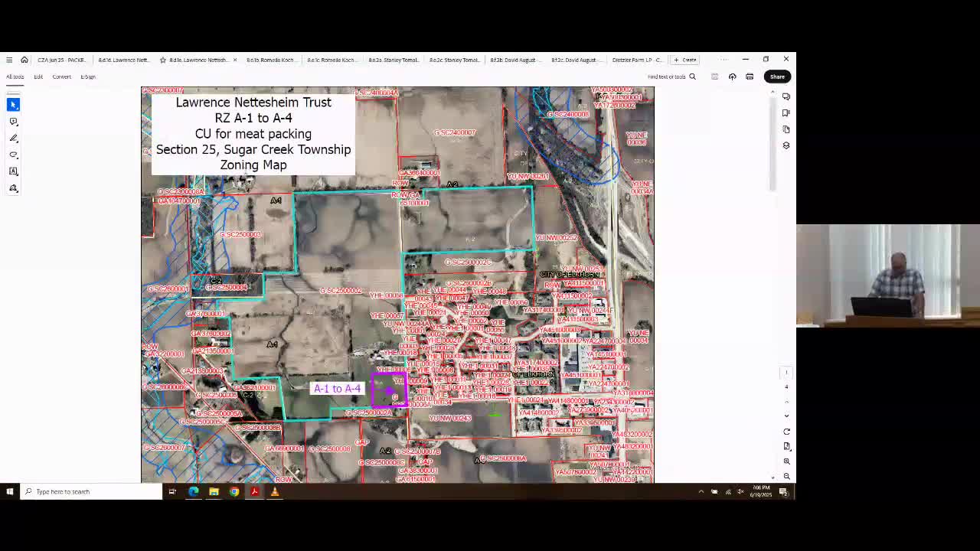Open the E-Sign menu

88,77
